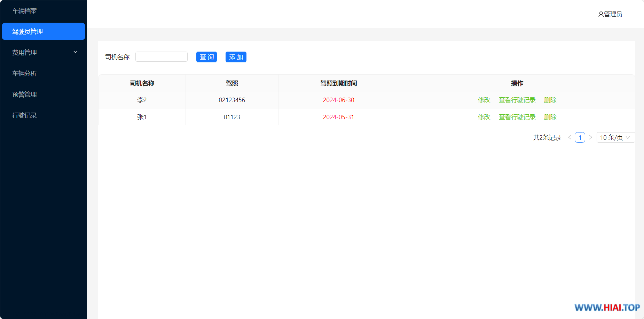The image size is (644, 319).
Task: Click license number 02123456
Action: (232, 100)
